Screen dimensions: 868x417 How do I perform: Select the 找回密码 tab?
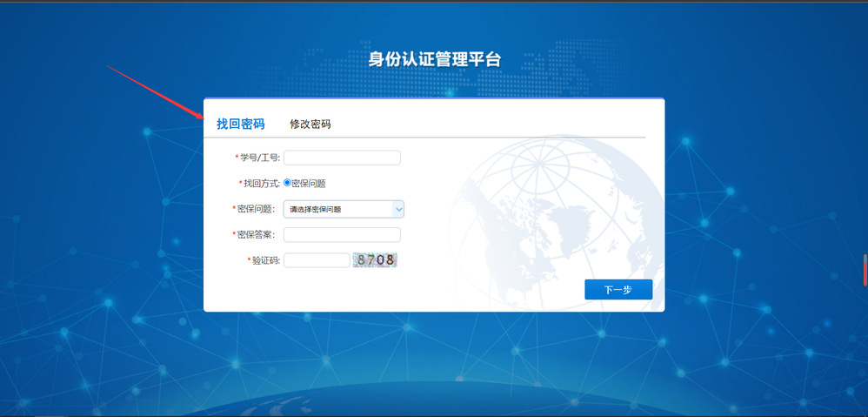click(x=240, y=124)
